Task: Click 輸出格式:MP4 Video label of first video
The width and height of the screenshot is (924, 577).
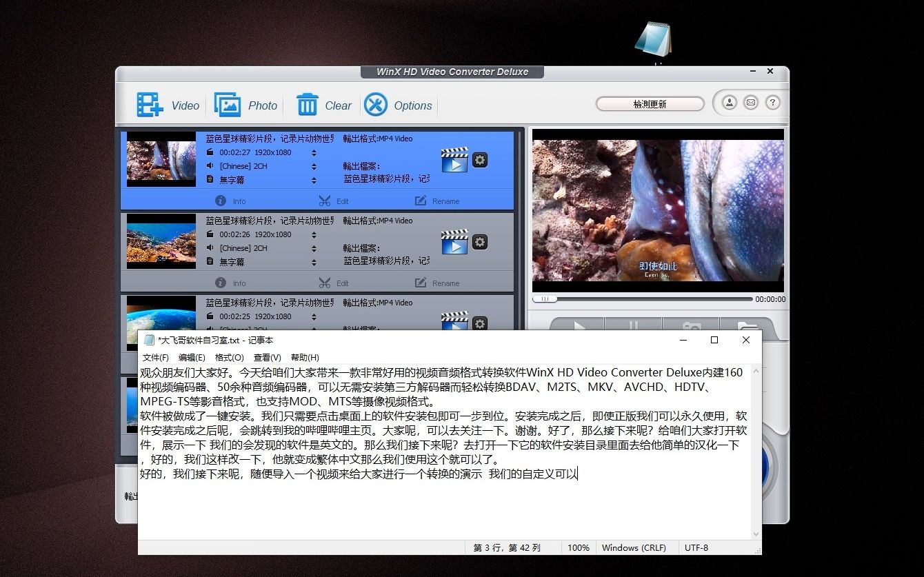Action: [378, 139]
